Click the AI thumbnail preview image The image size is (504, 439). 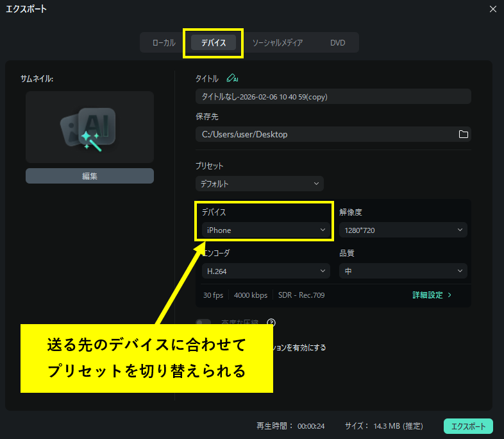point(90,127)
